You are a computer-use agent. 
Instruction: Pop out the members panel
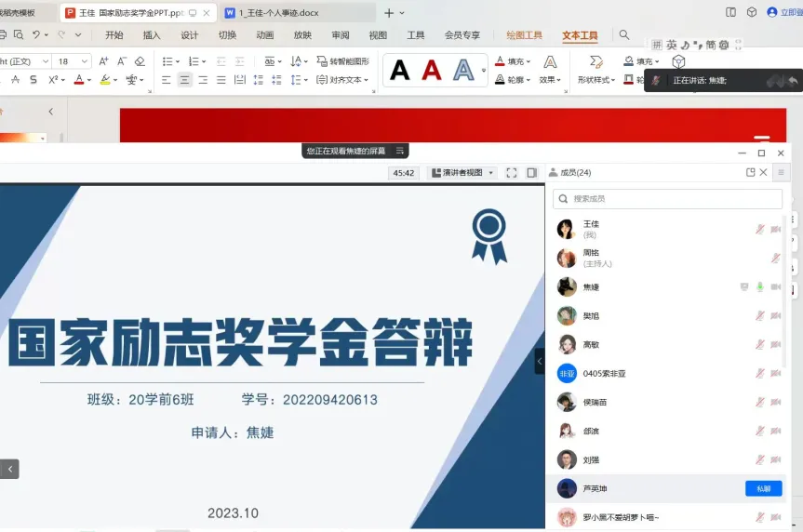(x=750, y=172)
